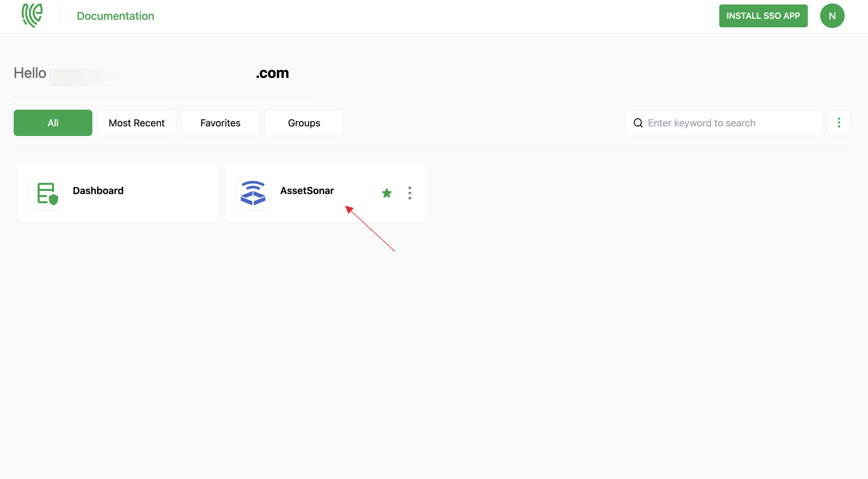
Task: Click the user profile avatar icon
Action: (x=832, y=16)
